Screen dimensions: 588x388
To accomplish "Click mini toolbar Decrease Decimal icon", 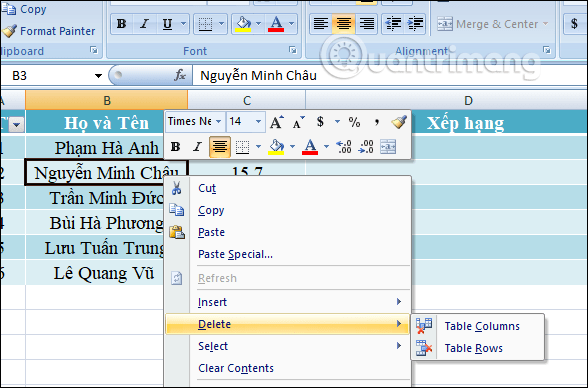I will pyautogui.click(x=366, y=147).
